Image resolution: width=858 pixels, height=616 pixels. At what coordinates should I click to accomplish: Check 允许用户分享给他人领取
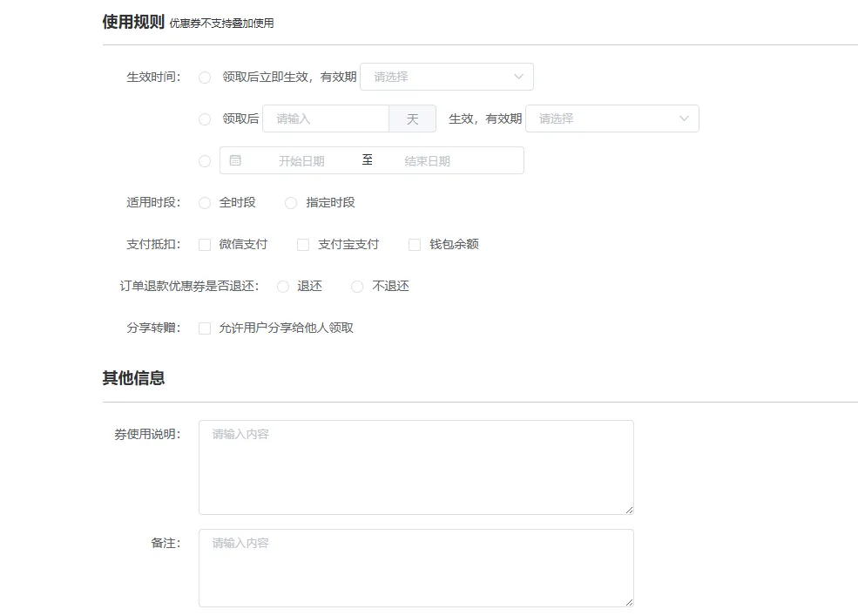(204, 328)
